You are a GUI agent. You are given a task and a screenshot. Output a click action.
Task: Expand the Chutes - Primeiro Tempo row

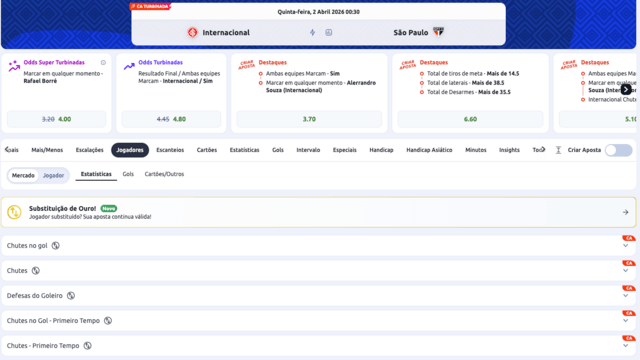[x=318, y=345]
